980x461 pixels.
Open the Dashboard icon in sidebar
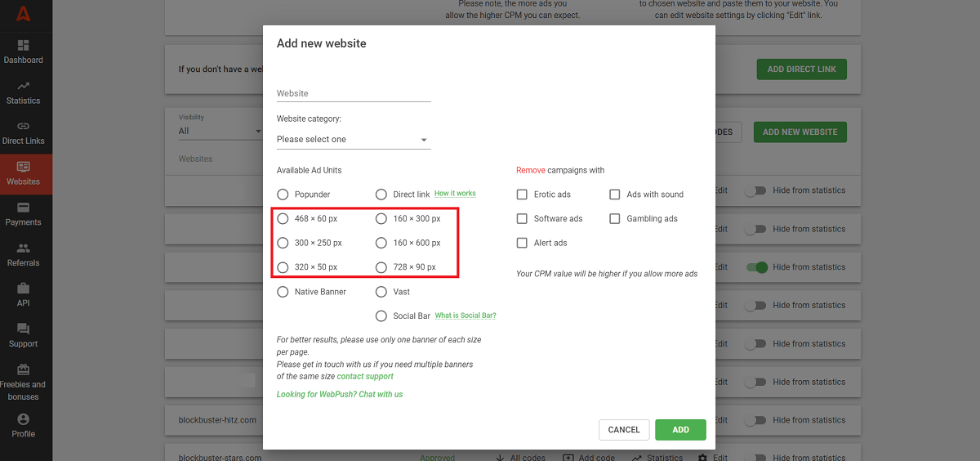23,46
